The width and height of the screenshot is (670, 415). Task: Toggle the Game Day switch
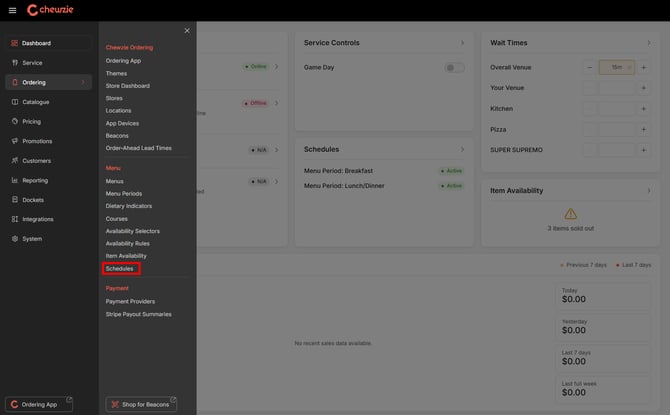(454, 67)
